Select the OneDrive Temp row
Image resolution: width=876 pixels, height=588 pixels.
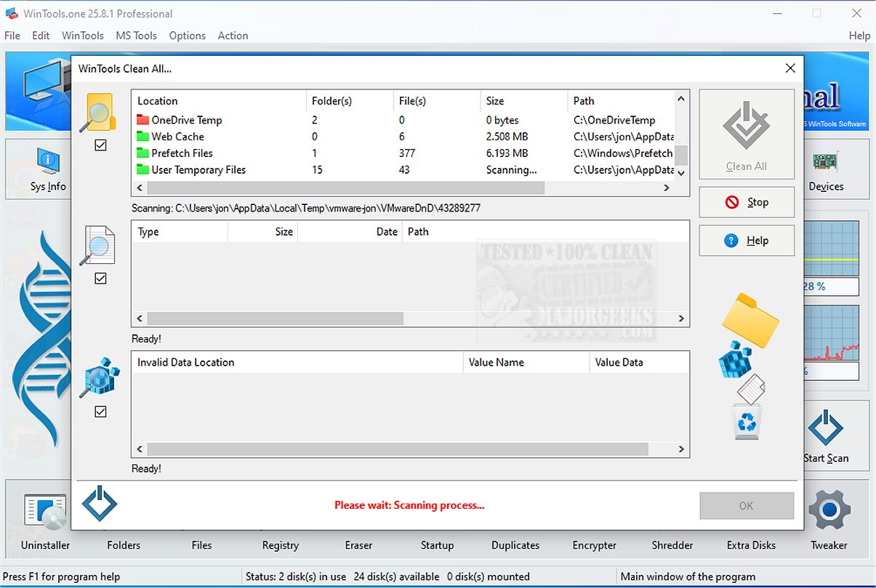point(403,120)
